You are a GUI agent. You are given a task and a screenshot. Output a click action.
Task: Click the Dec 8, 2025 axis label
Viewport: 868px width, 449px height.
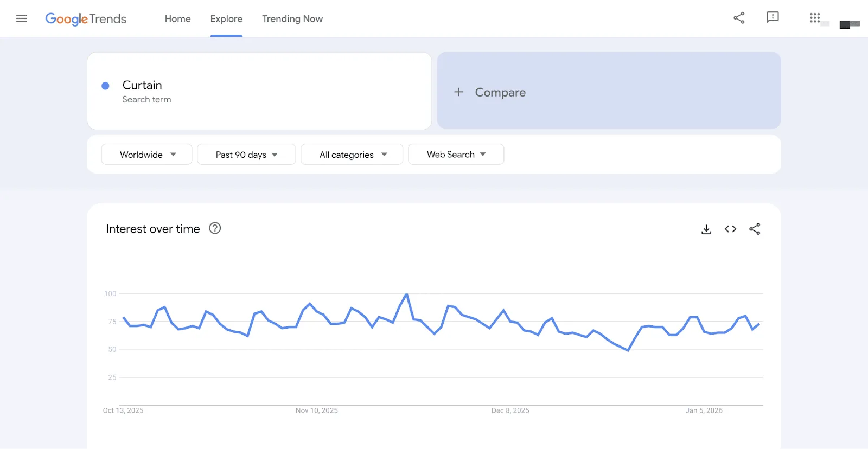tap(510, 410)
